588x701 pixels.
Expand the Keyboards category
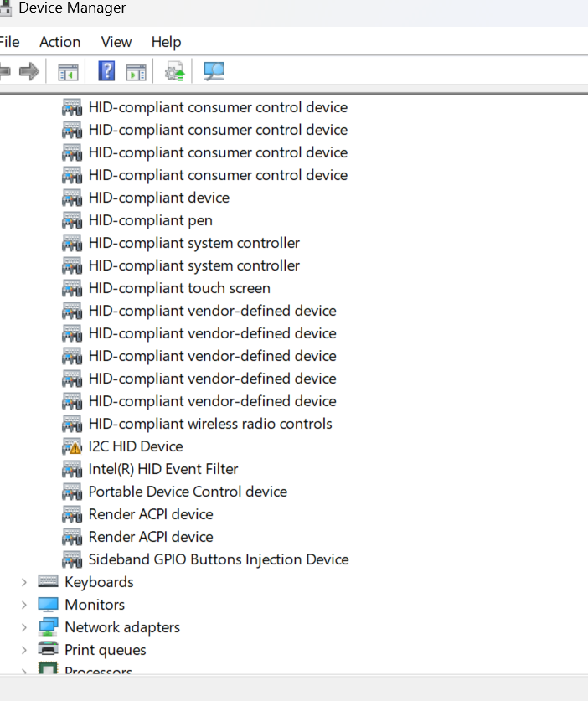(23, 581)
